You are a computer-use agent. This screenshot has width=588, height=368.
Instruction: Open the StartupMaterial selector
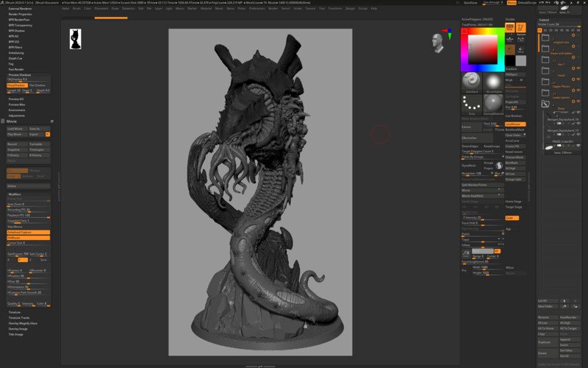pyautogui.click(x=493, y=105)
